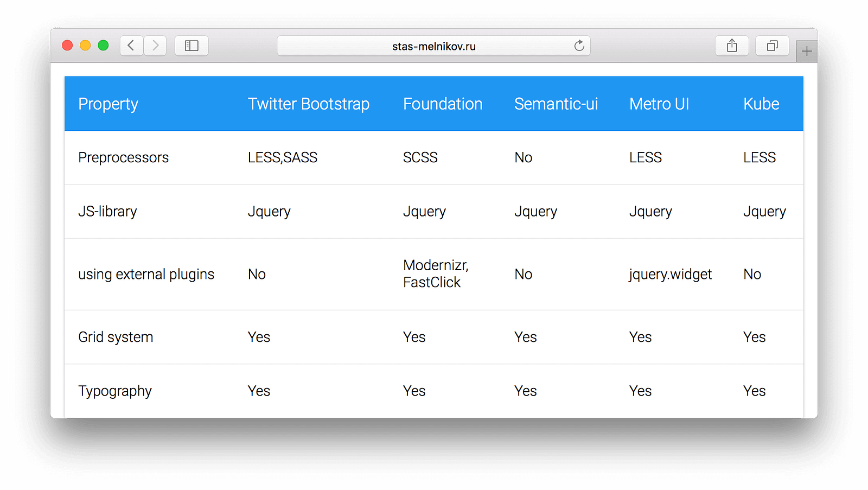Click the Kube column header
Image resolution: width=868 pixels, height=490 pixels.
tap(761, 104)
